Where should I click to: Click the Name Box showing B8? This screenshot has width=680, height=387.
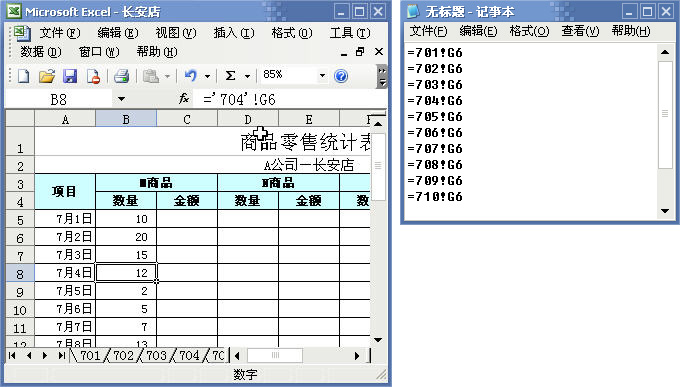(59, 99)
